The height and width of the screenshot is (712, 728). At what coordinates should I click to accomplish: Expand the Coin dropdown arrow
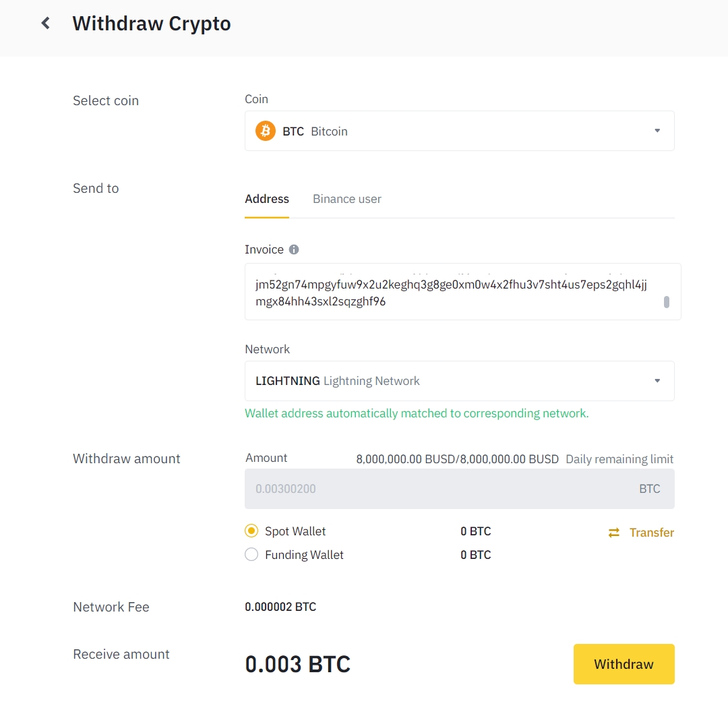coord(657,131)
